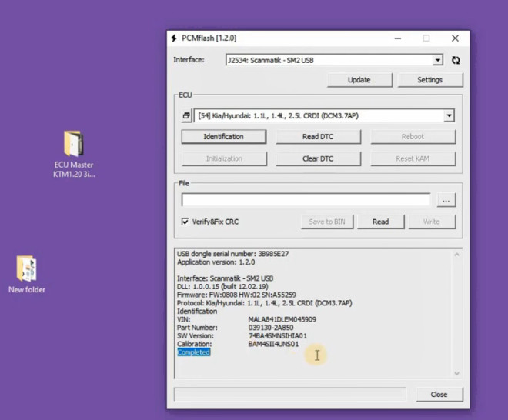Screen dimensions: 508x420
Task: Click the Protocol: Kia/Hyundai log line
Action: click(264, 303)
